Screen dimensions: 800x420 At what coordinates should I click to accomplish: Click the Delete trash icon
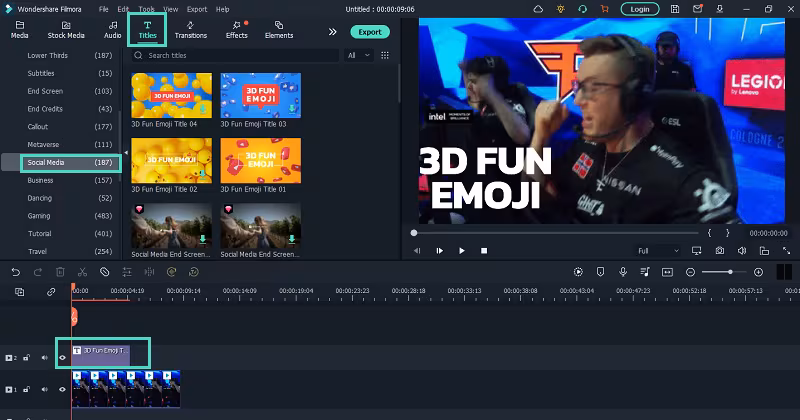(x=60, y=272)
